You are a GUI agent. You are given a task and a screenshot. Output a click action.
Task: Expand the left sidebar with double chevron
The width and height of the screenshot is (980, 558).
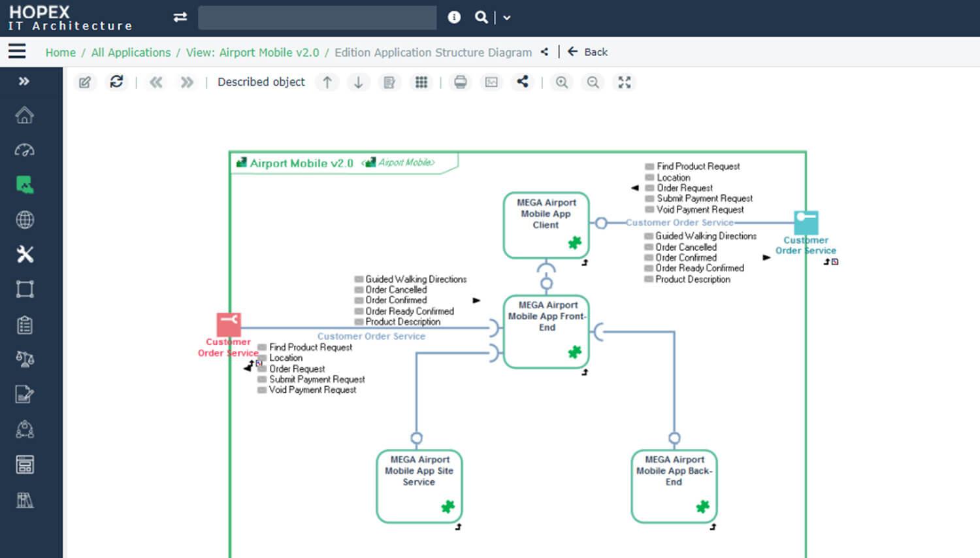[x=24, y=81]
